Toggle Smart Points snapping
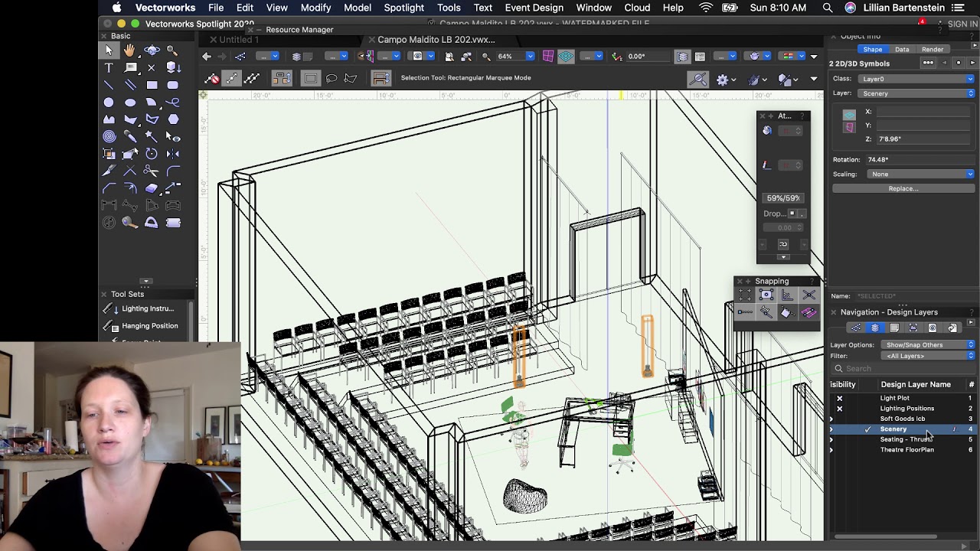This screenshot has height=551, width=980. pos(745,312)
